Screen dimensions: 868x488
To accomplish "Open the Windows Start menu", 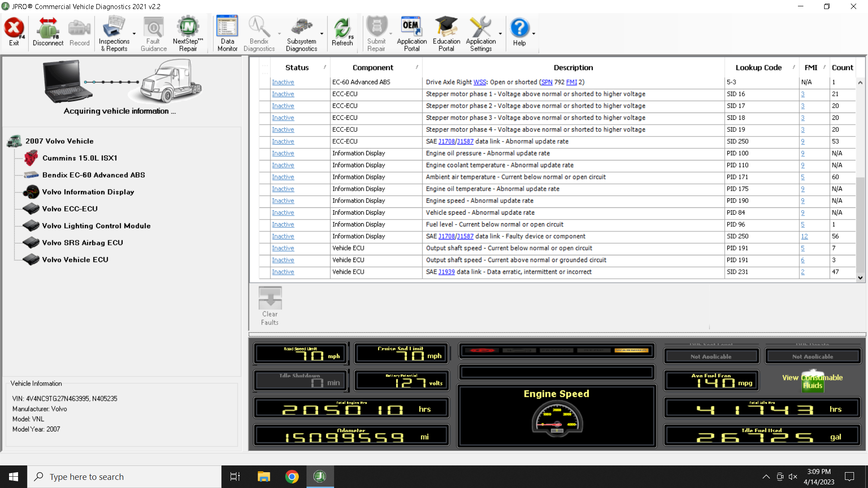I will [14, 477].
